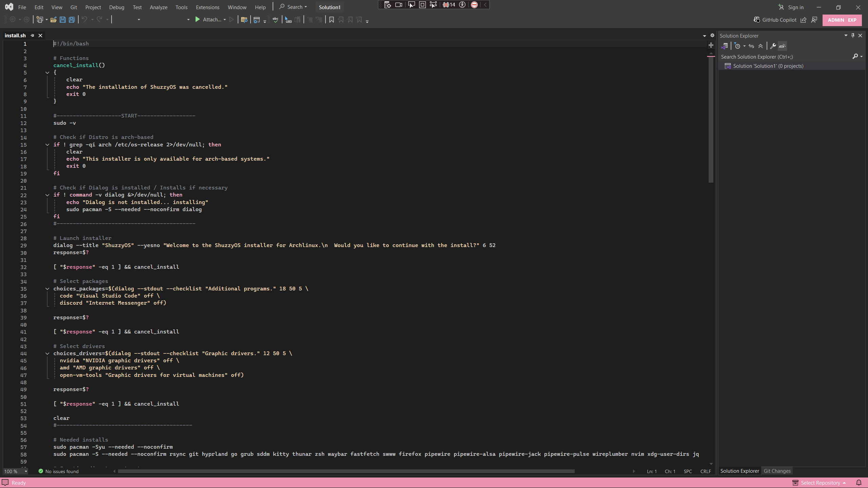Select the Solution Explorer bottom tab
Screen dimensions: 868x488
[x=739, y=471]
